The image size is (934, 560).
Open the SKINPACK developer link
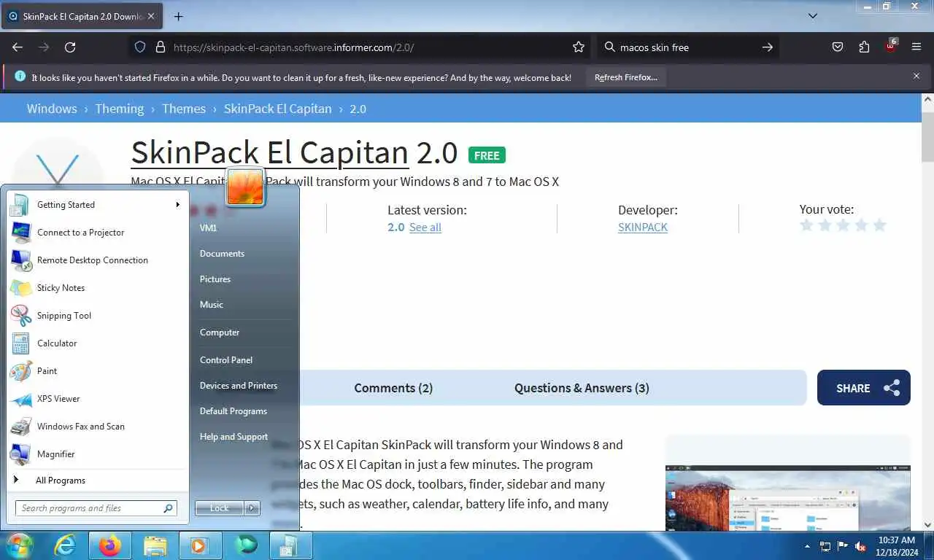click(643, 227)
